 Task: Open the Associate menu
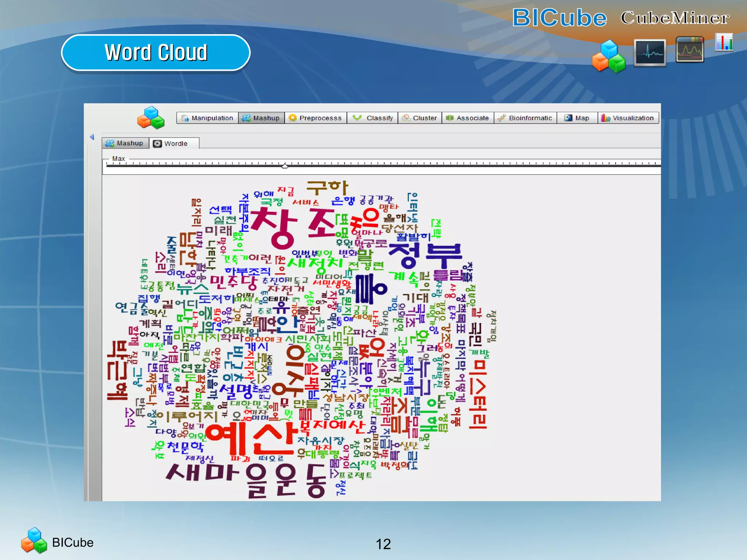tap(468, 118)
